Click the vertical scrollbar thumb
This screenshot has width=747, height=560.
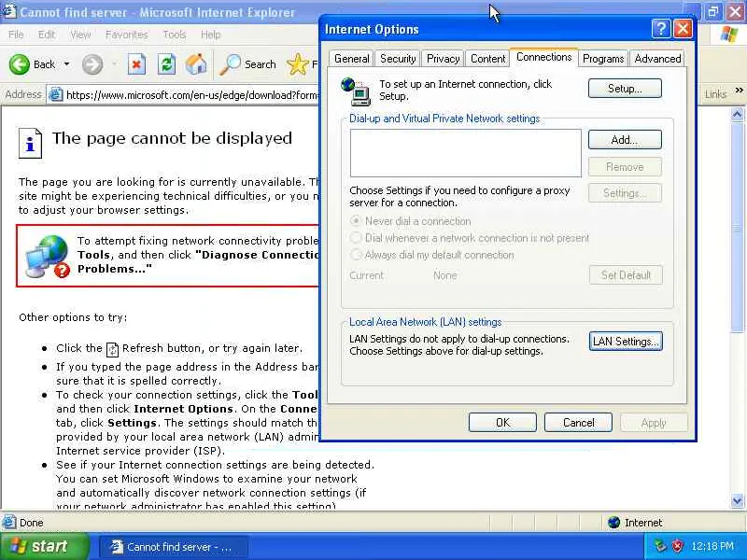[737, 226]
